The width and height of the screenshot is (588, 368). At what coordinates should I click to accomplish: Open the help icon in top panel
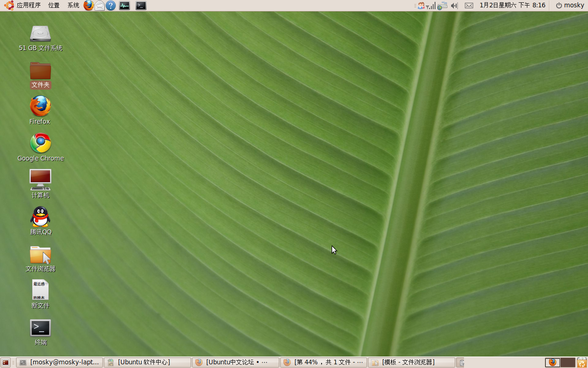(x=111, y=6)
